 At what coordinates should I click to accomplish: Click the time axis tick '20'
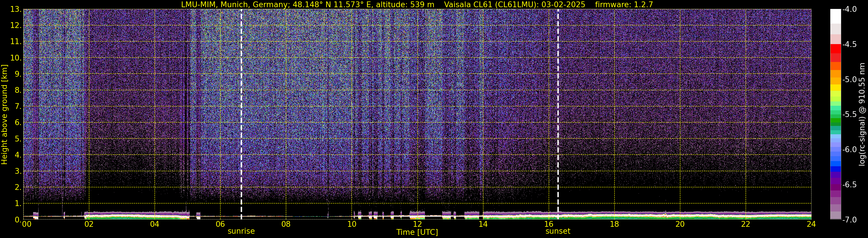coord(680,224)
